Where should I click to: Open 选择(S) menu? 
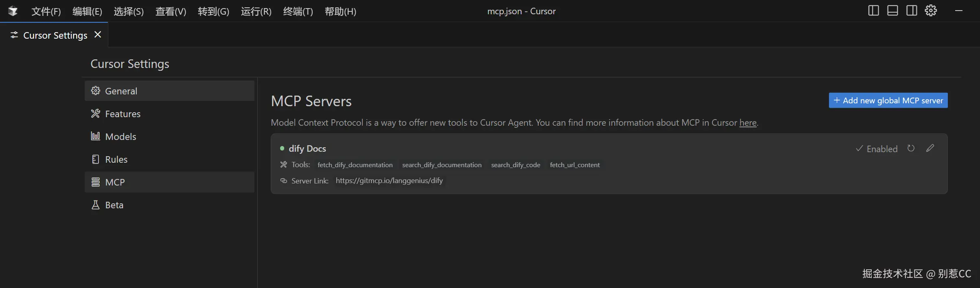pos(129,11)
